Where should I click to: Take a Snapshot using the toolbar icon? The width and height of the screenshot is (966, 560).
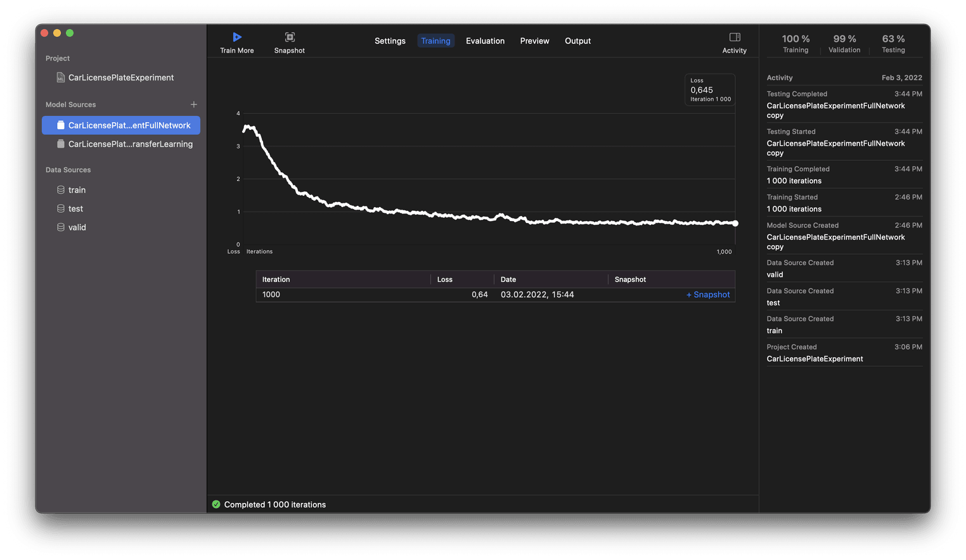point(289,41)
